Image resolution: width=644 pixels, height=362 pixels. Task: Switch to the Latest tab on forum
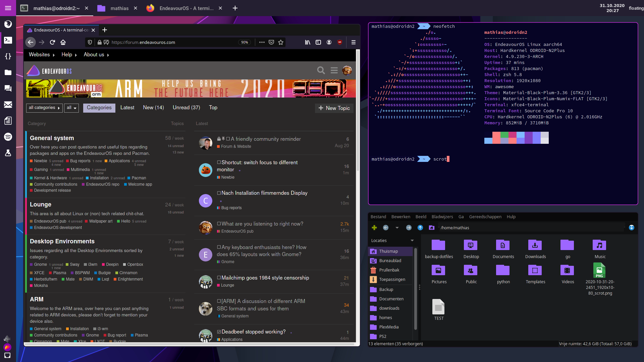pyautogui.click(x=127, y=108)
